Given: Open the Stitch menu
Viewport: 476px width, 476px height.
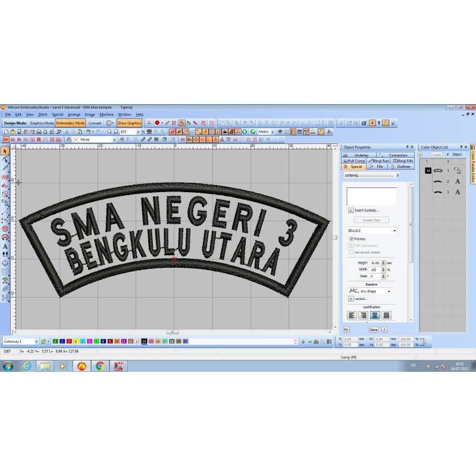Looking at the screenshot, I should [42, 114].
